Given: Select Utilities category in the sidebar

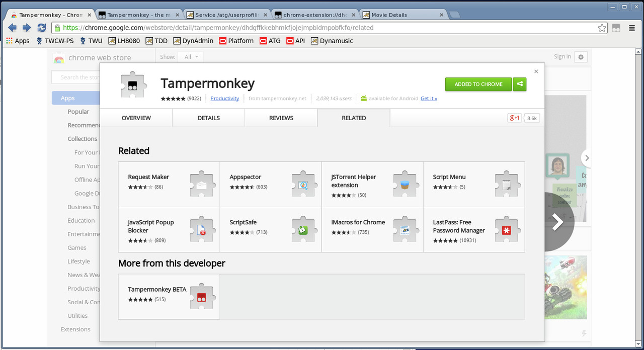Looking at the screenshot, I should [77, 316].
